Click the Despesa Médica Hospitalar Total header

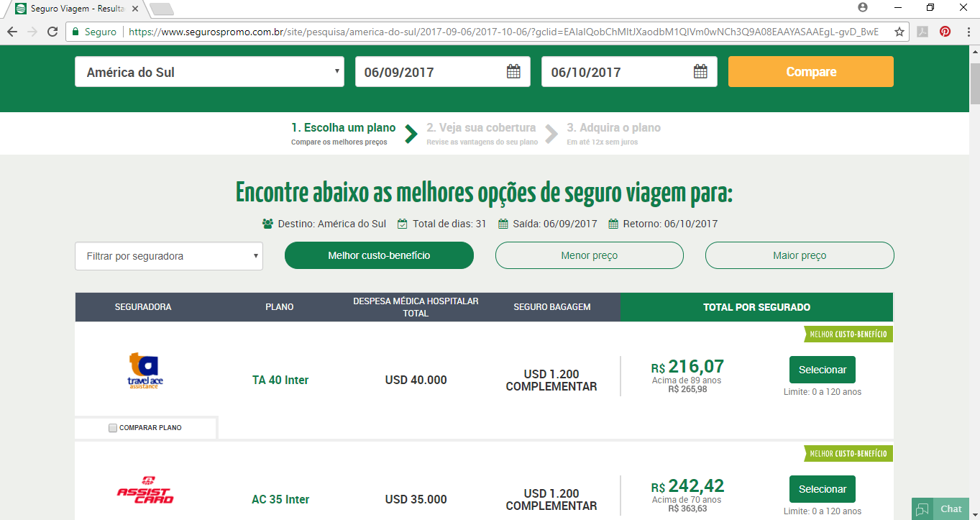point(416,307)
